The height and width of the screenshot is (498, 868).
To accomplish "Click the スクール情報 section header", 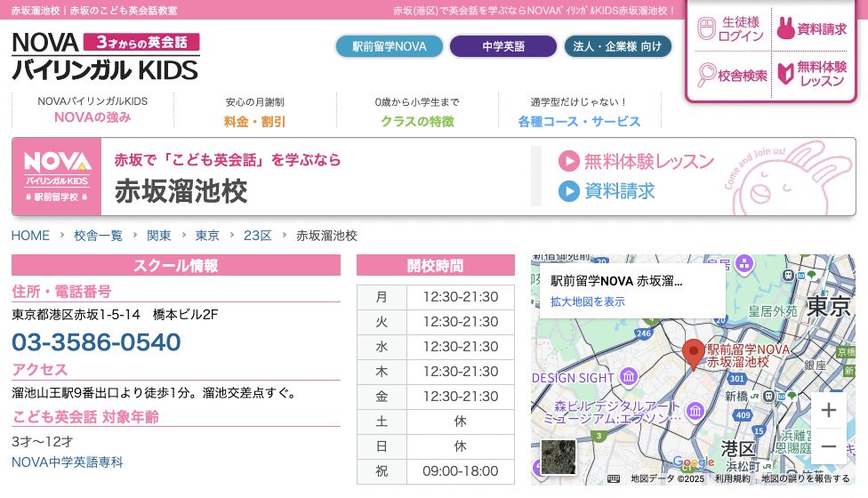I will [x=176, y=266].
